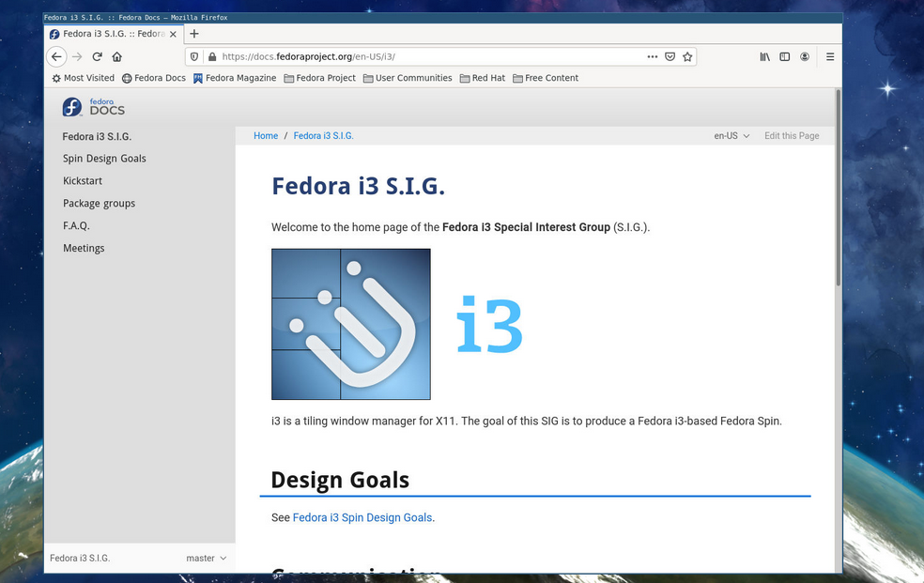Open the Firefox hamburger menu
924x583 pixels.
[x=830, y=56]
